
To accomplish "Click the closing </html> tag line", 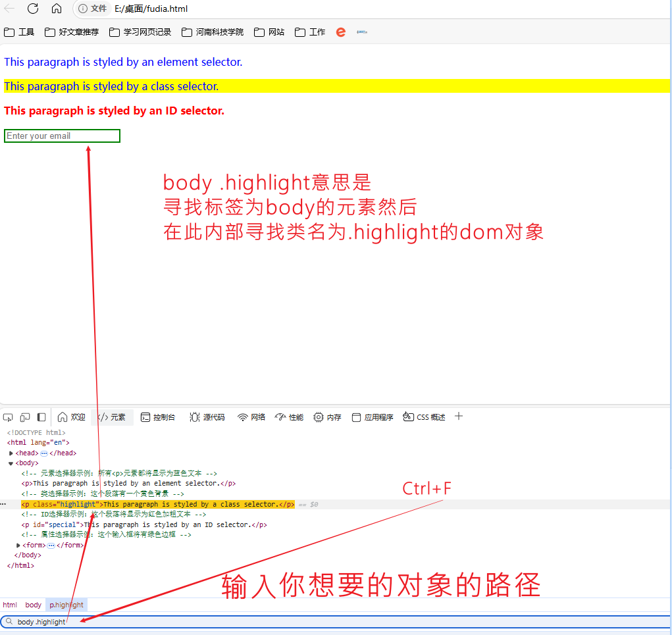I will point(20,566).
